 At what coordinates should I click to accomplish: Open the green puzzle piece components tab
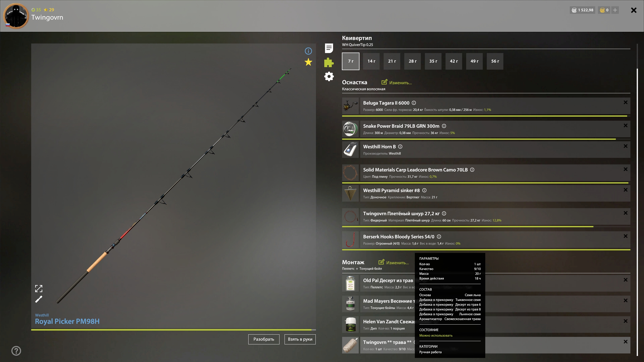(329, 62)
